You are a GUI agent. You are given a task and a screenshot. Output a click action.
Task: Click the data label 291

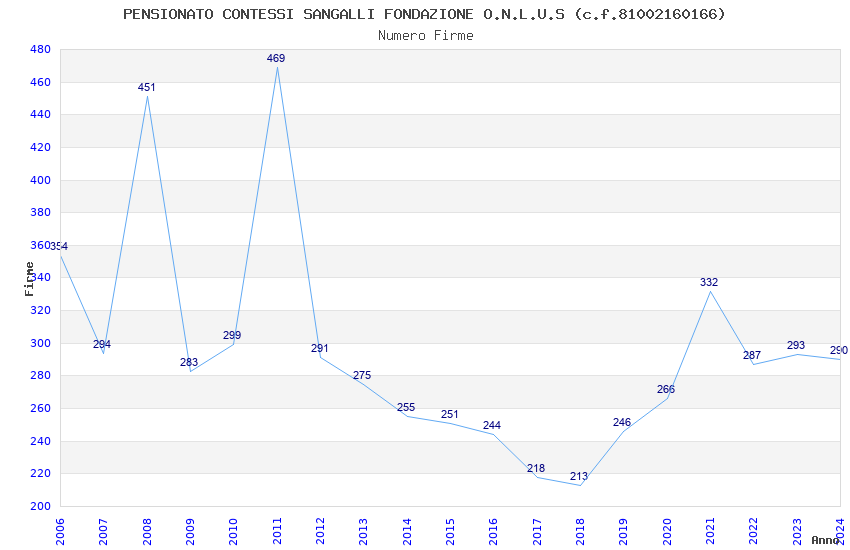320,348
